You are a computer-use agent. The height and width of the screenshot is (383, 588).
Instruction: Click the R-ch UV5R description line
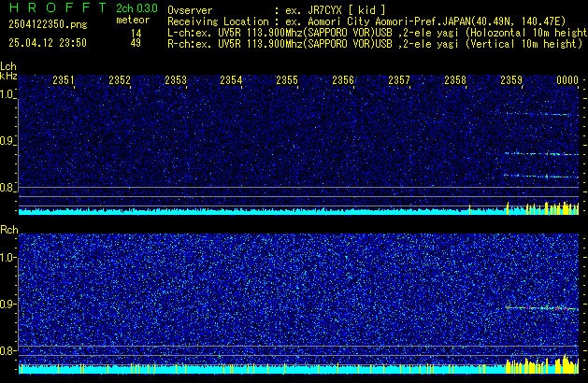tap(375, 44)
